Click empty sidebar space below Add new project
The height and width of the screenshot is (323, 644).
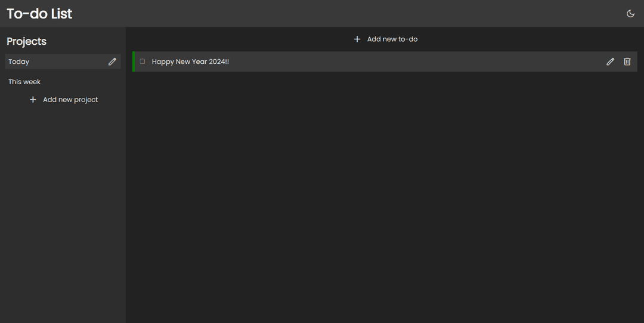[63, 209]
